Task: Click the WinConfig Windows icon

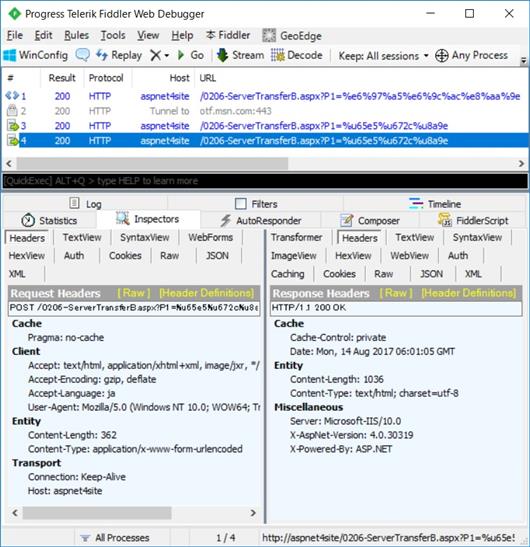Action: point(9,55)
